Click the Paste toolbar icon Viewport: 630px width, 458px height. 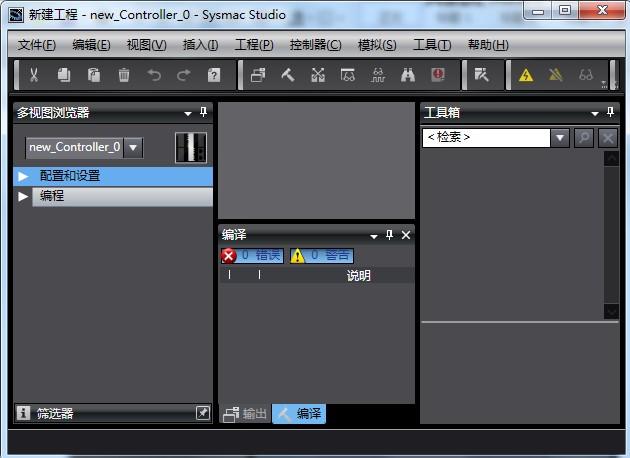click(x=94, y=75)
